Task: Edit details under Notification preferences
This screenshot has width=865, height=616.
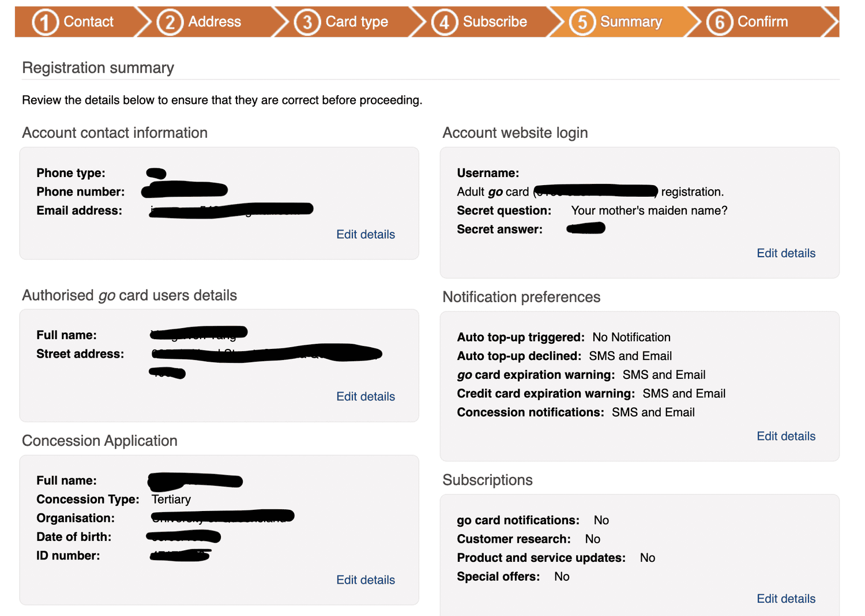Action: [786, 436]
